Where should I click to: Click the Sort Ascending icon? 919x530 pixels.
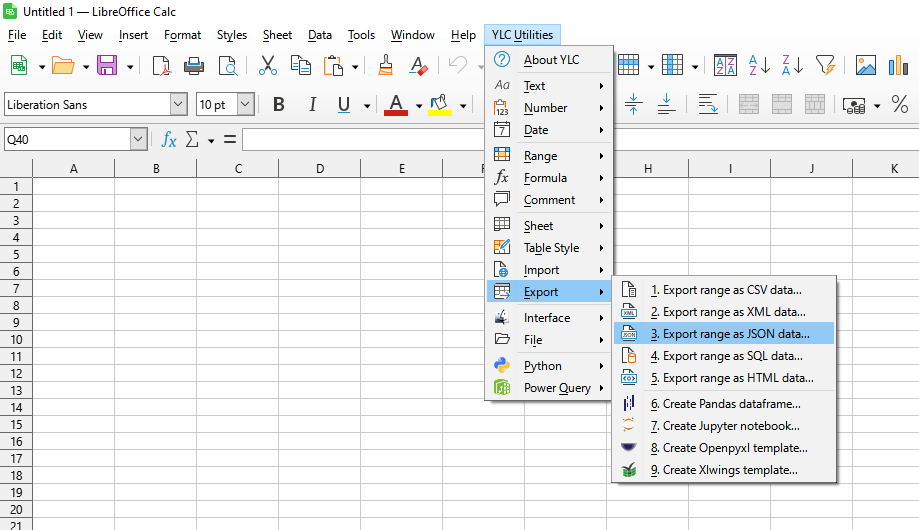pyautogui.click(x=759, y=66)
